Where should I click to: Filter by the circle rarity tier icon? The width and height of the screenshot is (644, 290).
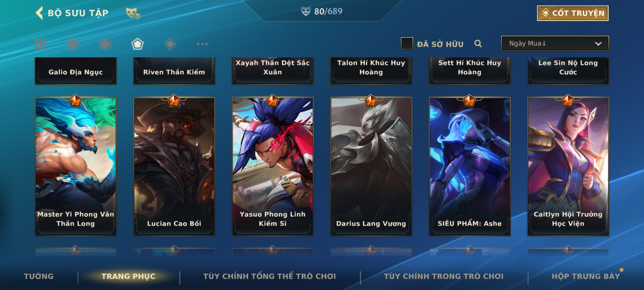[x=73, y=44]
